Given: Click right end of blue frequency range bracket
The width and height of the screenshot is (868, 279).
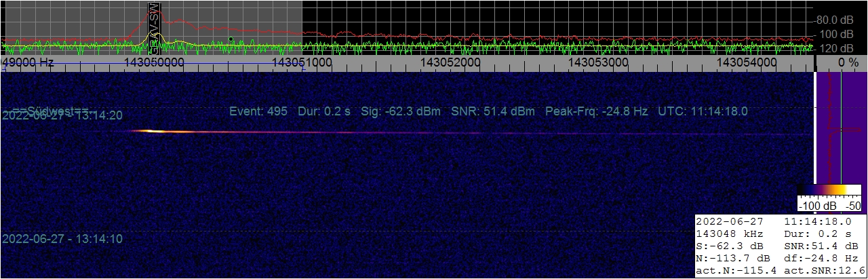Looking at the screenshot, I should tap(302, 64).
